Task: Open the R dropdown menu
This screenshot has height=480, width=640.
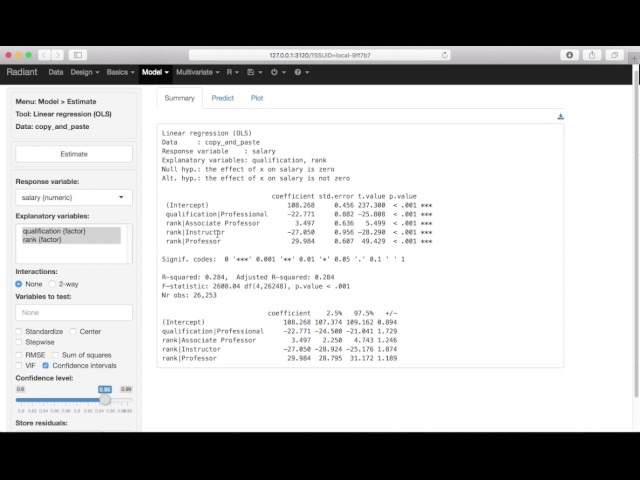Action: click(233, 72)
